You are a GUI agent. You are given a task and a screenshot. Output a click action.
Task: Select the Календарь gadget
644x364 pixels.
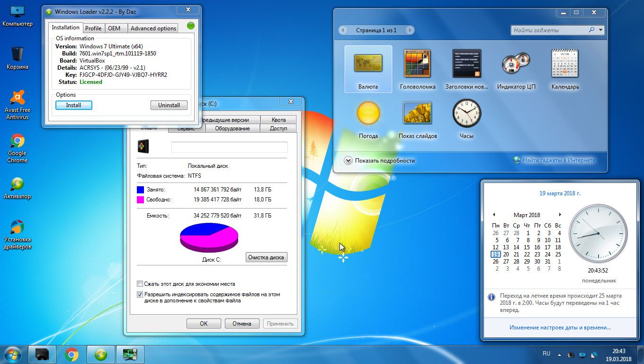point(565,69)
